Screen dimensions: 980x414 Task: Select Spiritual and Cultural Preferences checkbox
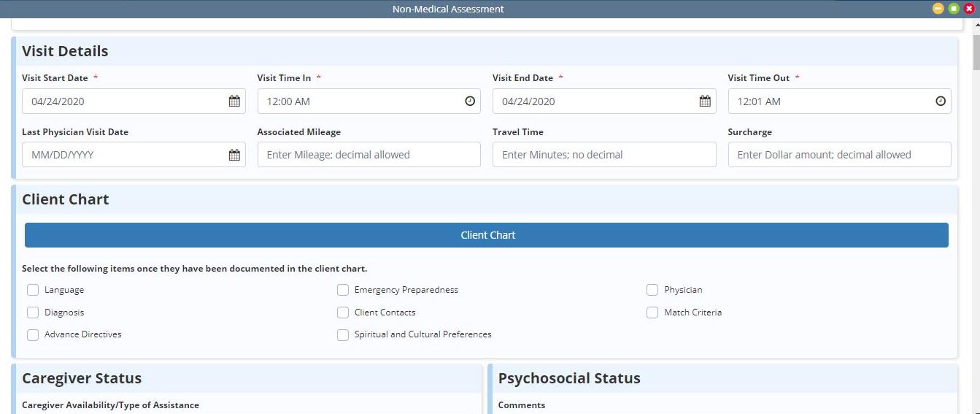[343, 334]
